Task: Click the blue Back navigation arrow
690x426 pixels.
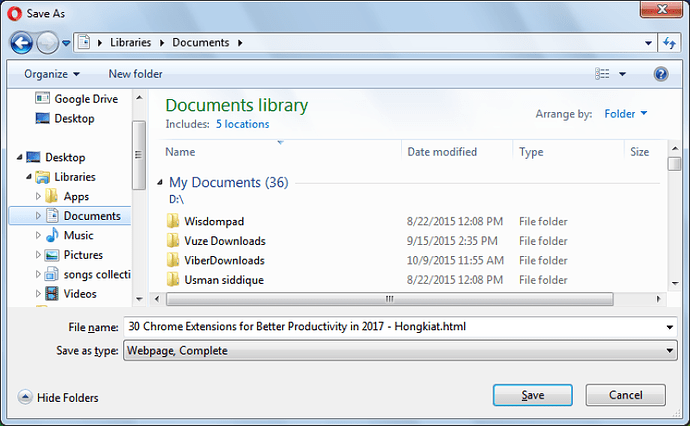Action: [x=22, y=43]
